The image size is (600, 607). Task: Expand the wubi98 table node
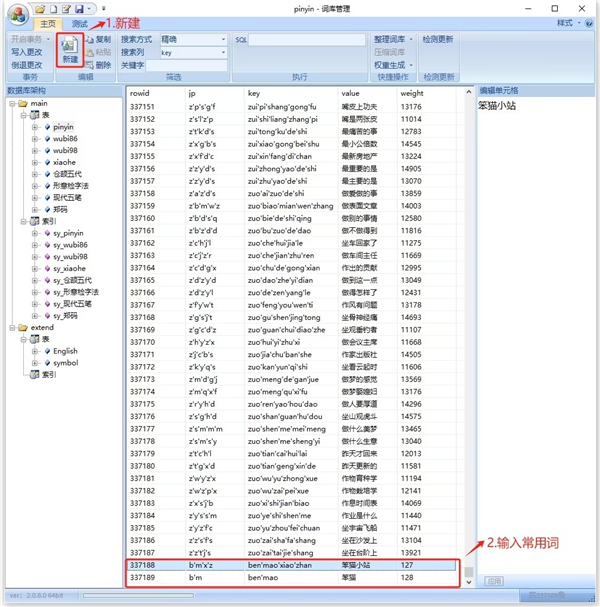[35, 151]
